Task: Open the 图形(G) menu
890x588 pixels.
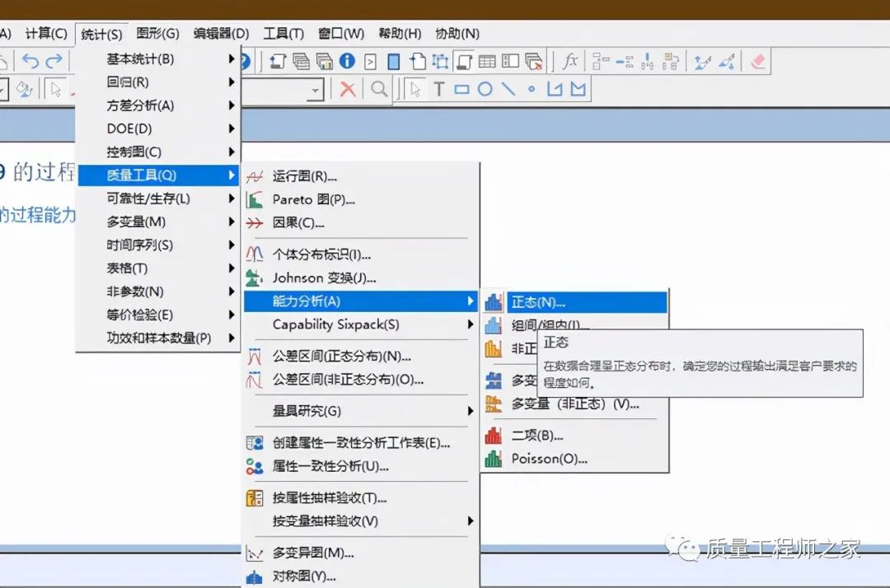Action: click(157, 34)
